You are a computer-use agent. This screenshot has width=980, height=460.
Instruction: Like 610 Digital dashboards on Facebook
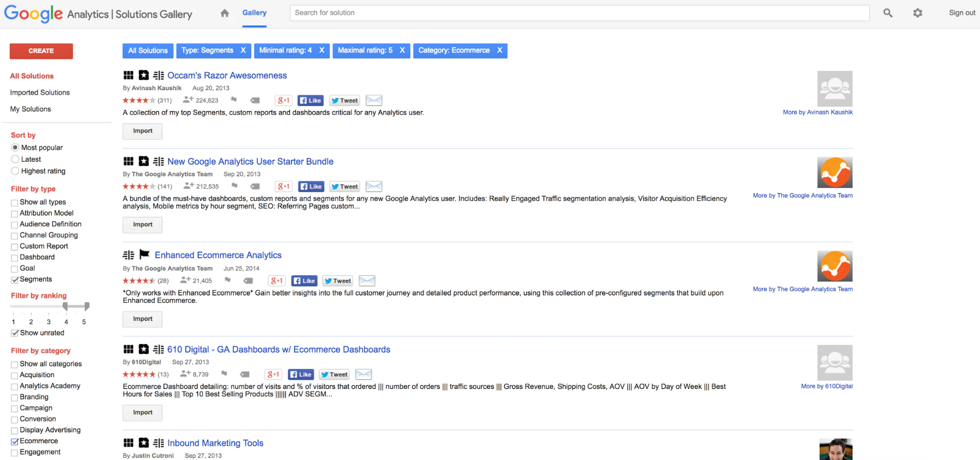pos(301,375)
